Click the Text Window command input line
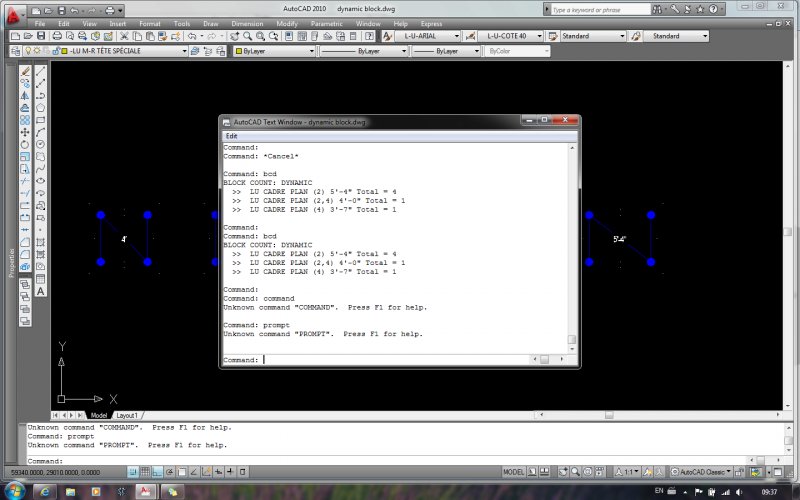 [377, 360]
